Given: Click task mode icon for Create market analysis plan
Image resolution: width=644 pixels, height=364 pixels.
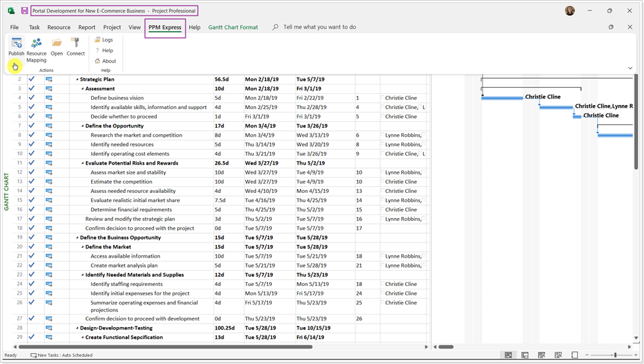Looking at the screenshot, I should coord(49,266).
